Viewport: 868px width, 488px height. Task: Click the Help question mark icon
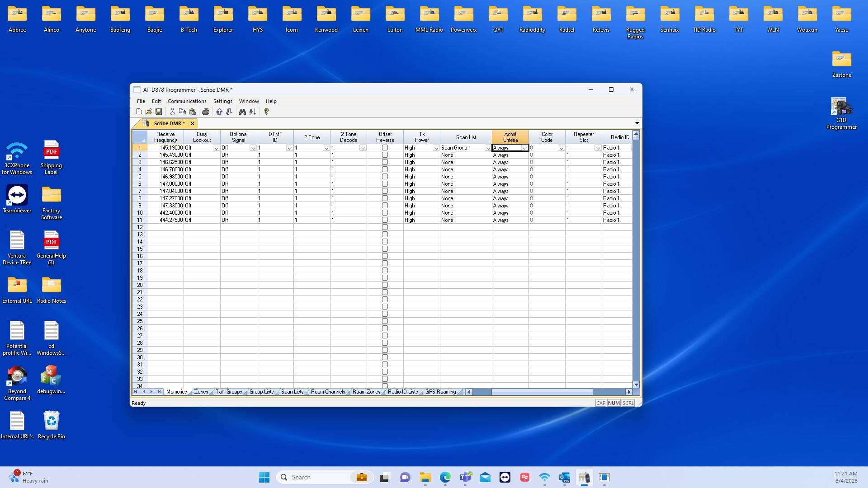click(x=266, y=112)
